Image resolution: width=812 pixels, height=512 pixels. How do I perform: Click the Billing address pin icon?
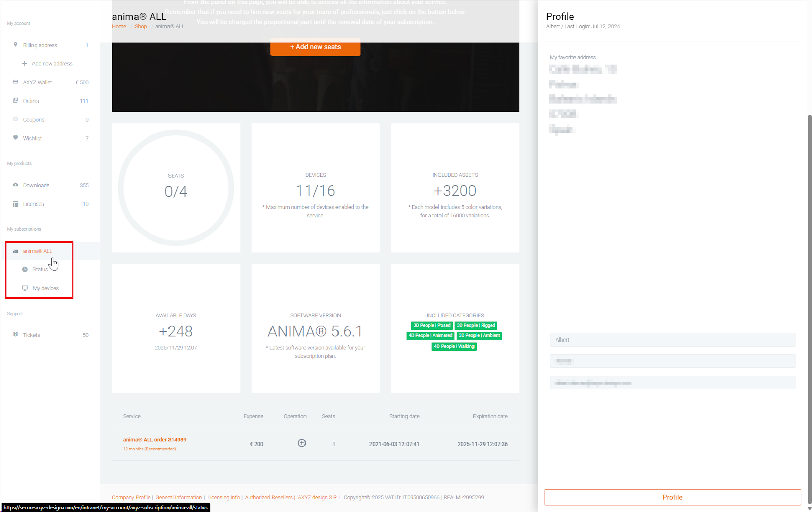pyautogui.click(x=15, y=45)
